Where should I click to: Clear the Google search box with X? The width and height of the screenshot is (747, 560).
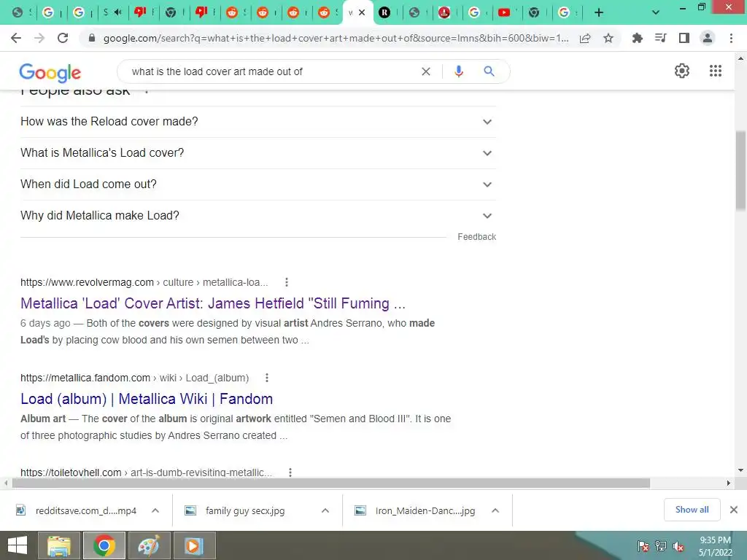coord(426,71)
